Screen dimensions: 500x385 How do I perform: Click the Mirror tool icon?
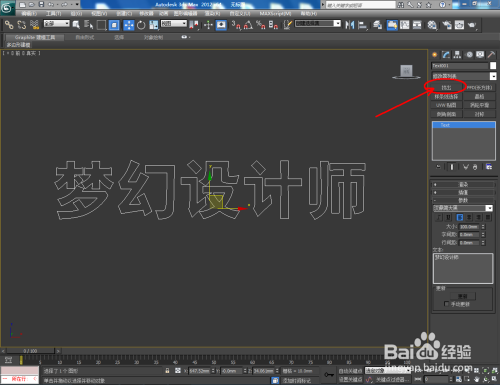[350, 25]
